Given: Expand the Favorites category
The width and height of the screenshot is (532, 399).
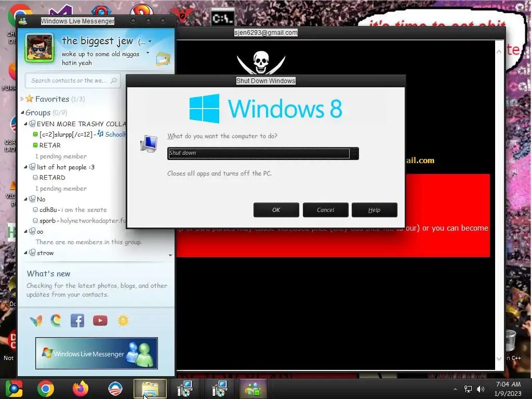Looking at the screenshot, I should (22, 99).
